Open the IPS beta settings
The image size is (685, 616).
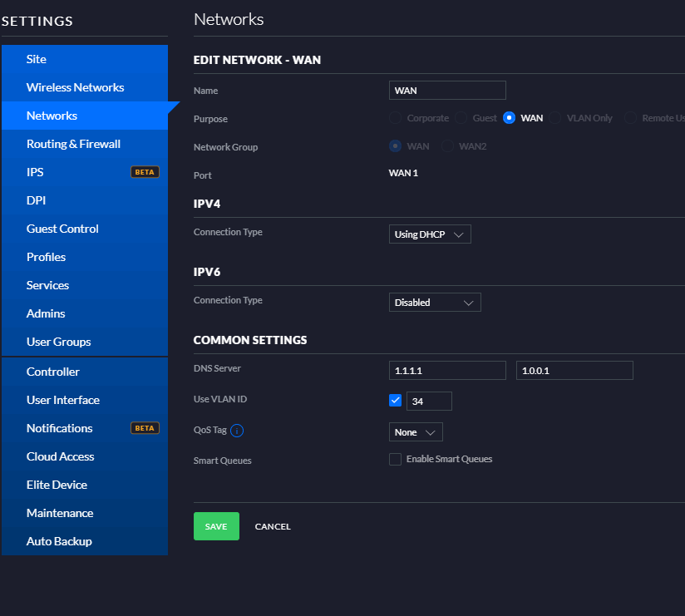pyautogui.click(x=35, y=172)
